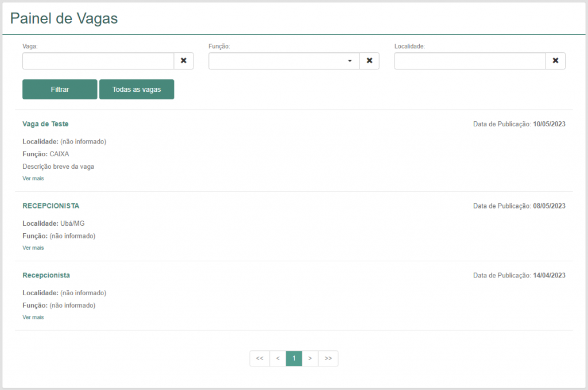Clear the Vaga field with X icon
588x390 pixels.
click(184, 61)
